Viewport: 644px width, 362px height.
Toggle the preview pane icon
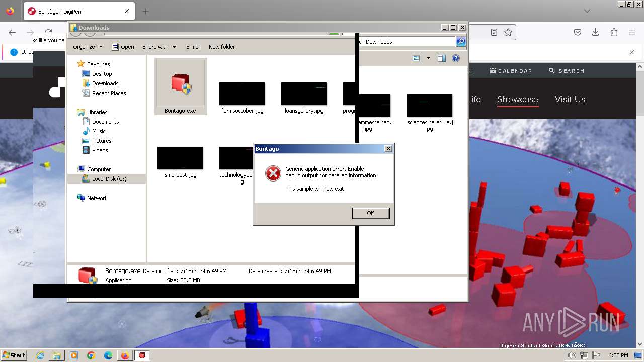tap(441, 58)
